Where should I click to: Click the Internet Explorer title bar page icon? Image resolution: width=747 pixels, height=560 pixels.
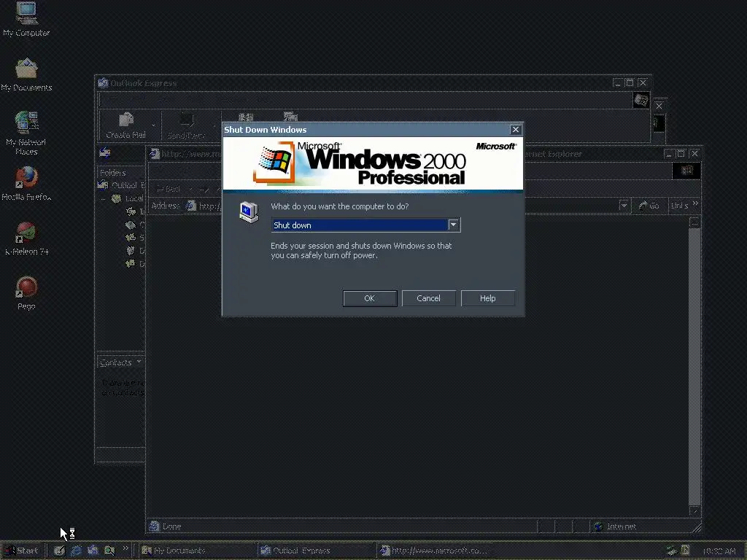pos(155,154)
